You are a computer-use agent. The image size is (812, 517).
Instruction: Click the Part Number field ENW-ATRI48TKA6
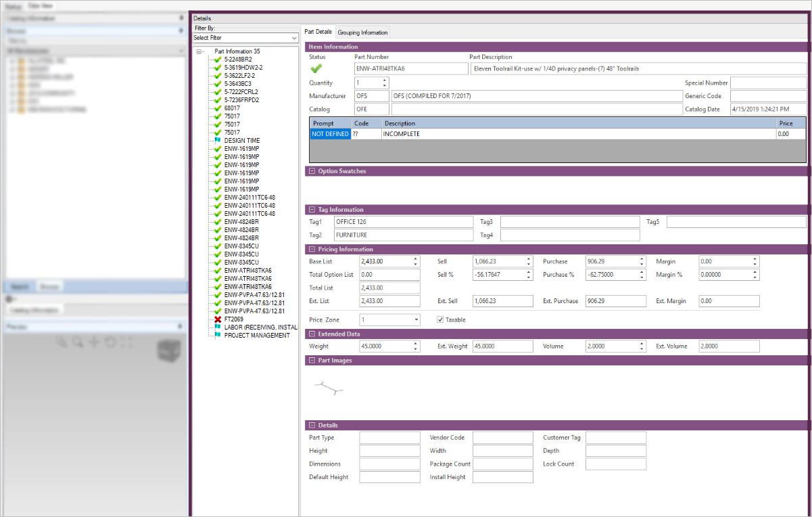tap(411, 68)
